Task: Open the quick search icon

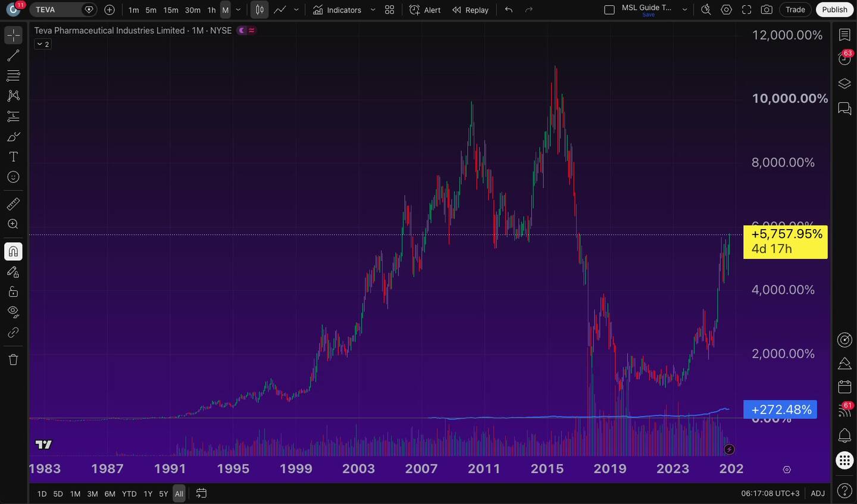Action: tap(706, 10)
